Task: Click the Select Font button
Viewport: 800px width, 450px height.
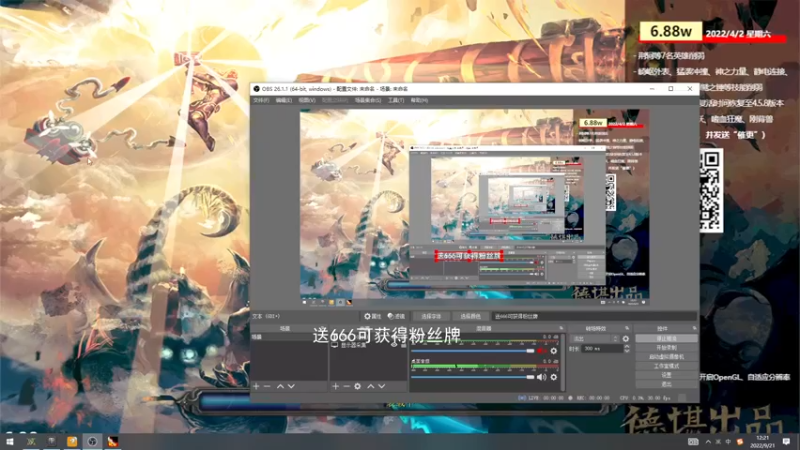Action: click(x=431, y=316)
